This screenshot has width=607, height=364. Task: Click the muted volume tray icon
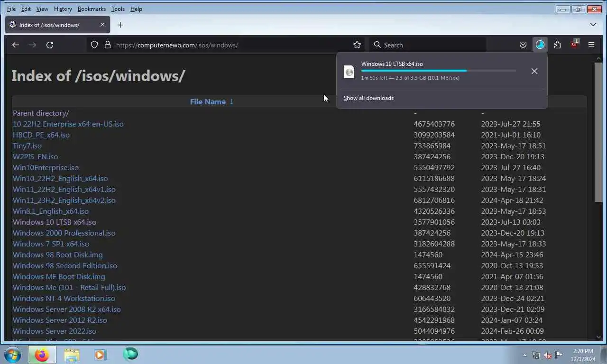548,355
